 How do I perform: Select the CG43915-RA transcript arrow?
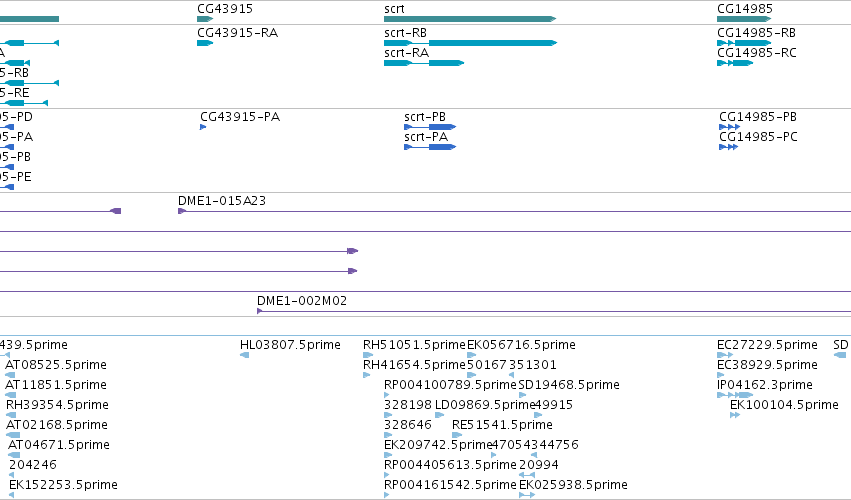(205, 43)
